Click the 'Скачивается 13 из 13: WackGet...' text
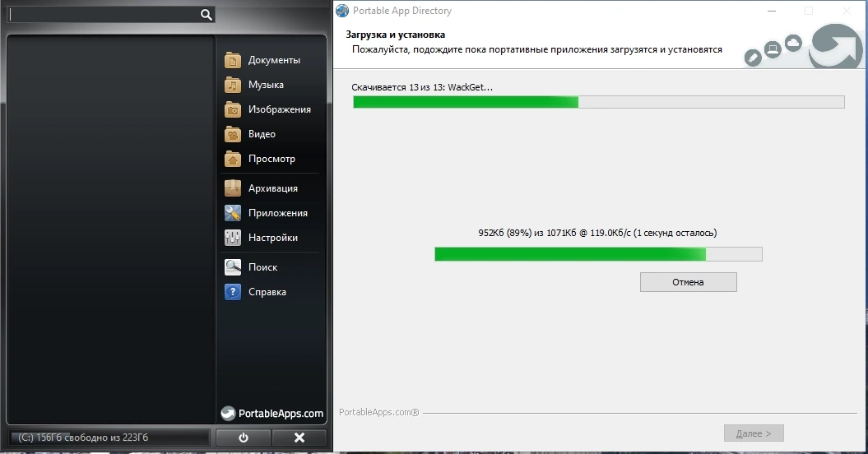The image size is (868, 454). tap(422, 87)
